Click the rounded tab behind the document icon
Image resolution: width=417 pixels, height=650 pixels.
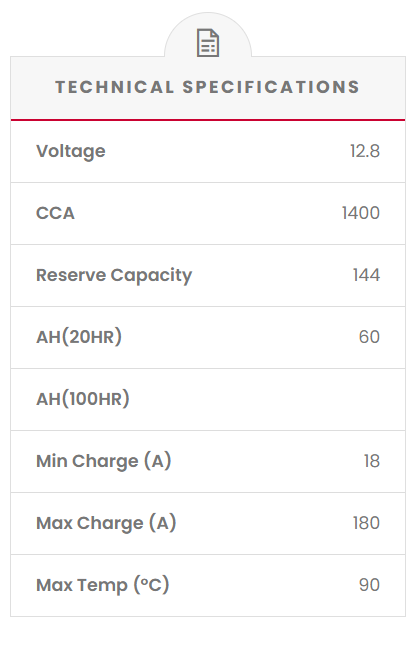point(208,35)
